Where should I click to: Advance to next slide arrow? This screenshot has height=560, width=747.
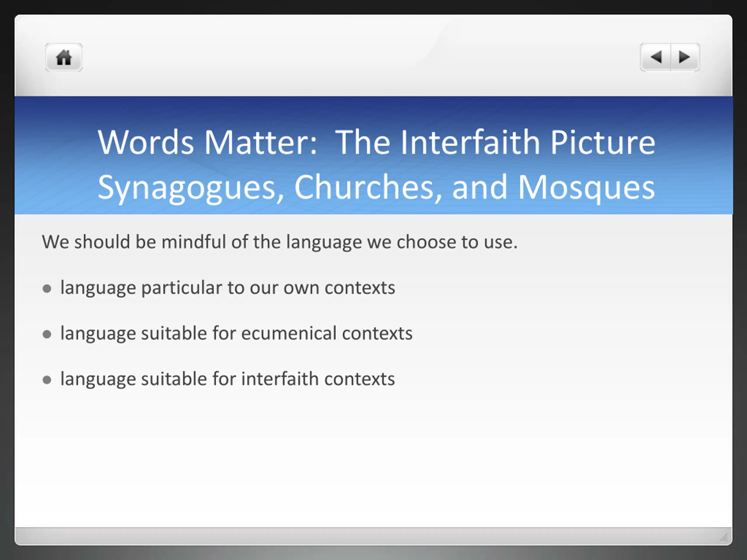685,57
